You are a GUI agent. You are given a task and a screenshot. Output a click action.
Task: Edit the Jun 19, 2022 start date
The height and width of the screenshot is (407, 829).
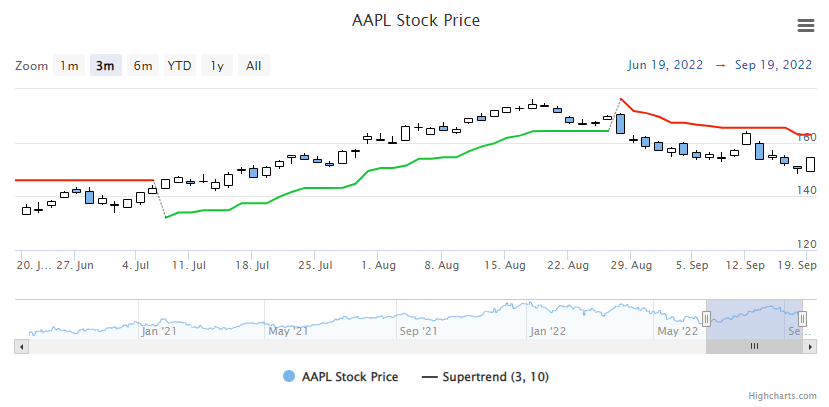point(665,65)
